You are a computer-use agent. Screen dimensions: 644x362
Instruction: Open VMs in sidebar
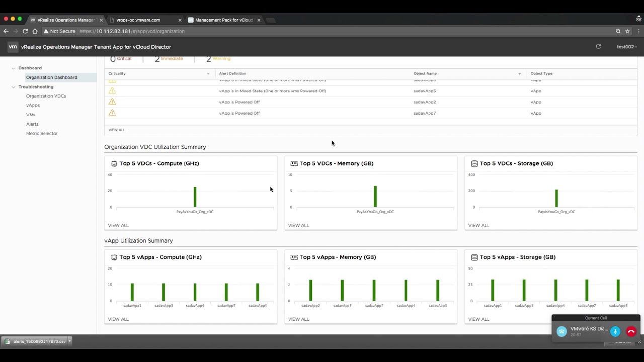(31, 115)
